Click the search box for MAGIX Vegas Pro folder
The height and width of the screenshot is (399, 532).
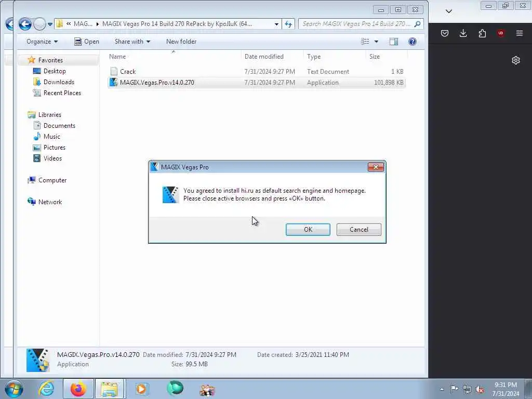356,24
